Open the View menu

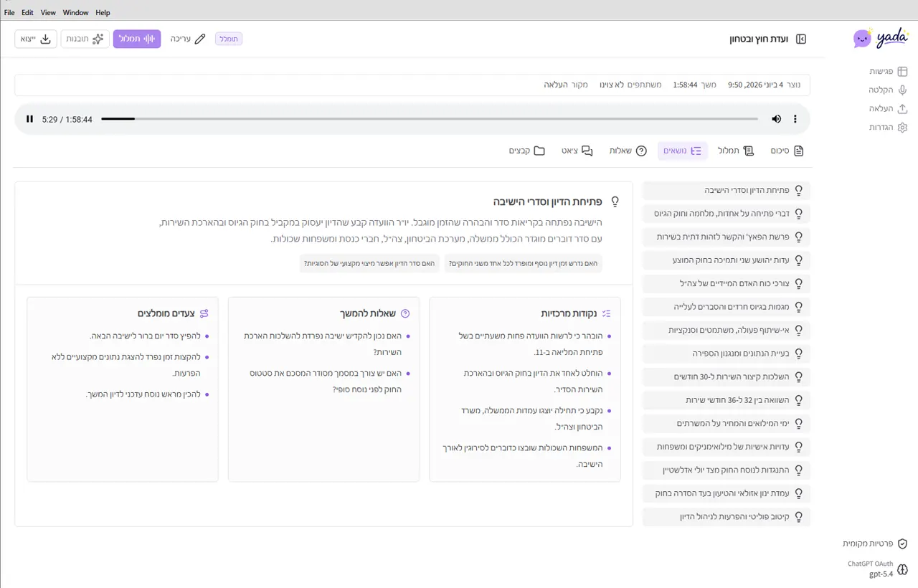[48, 12]
